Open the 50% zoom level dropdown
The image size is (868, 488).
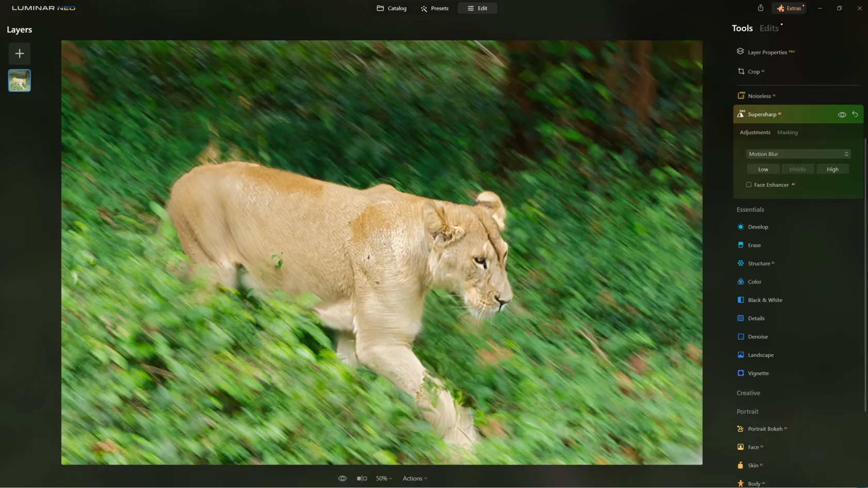click(384, 479)
